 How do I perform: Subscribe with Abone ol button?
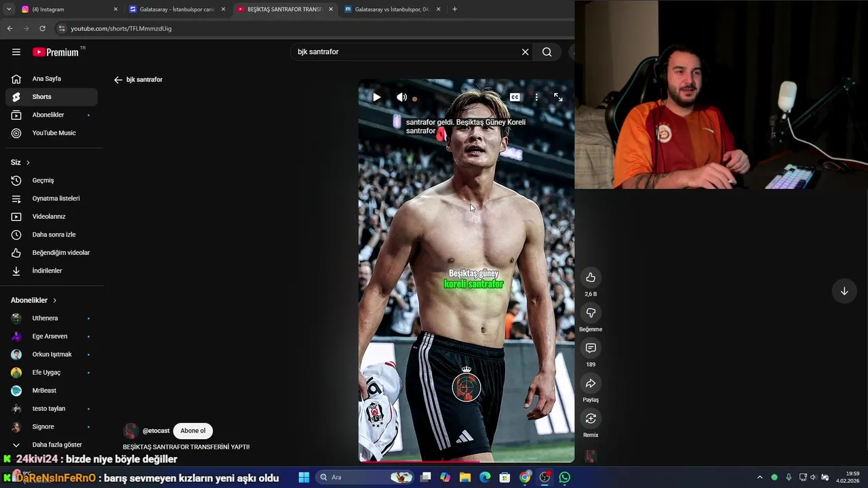click(193, 431)
